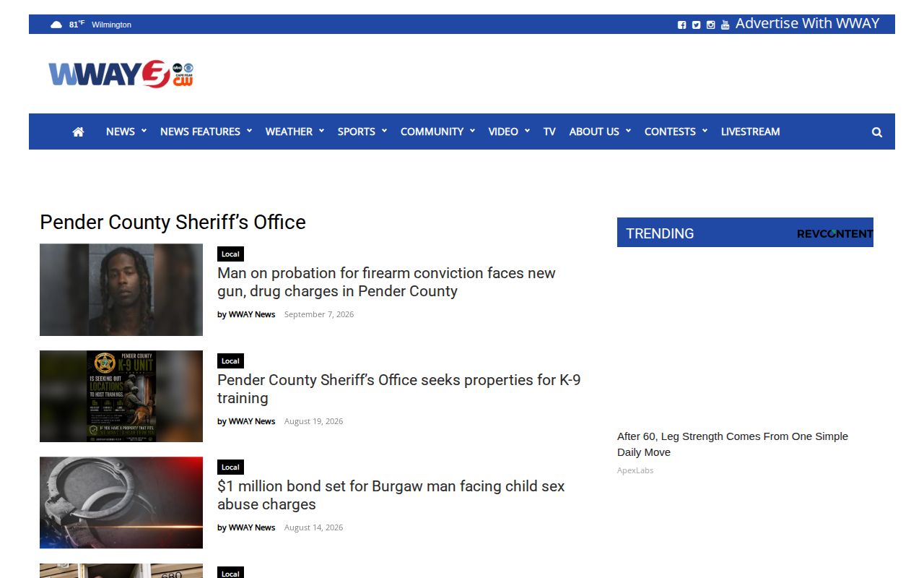Open the mugshot thumbnail of probation article
Image resolution: width=924 pixels, height=578 pixels.
point(121,290)
